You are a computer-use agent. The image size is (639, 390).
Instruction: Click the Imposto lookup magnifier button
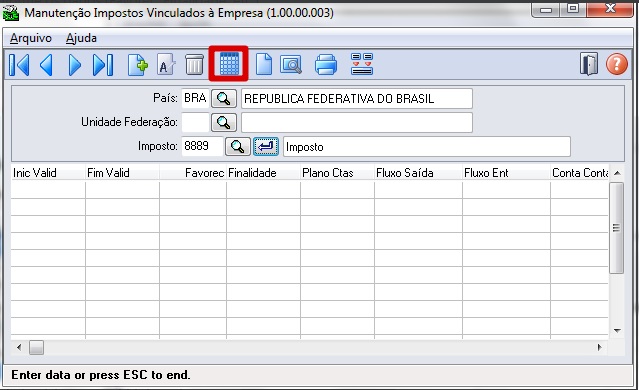[238, 146]
